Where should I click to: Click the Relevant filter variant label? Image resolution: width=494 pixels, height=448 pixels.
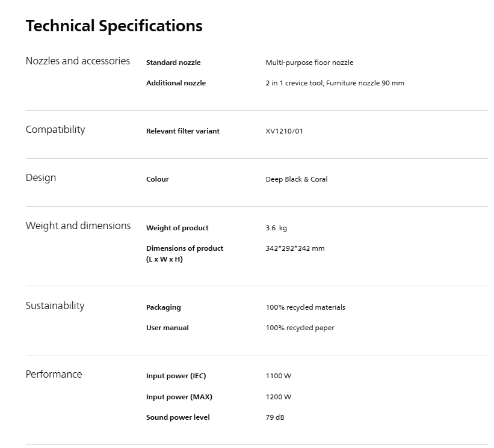[x=183, y=131]
